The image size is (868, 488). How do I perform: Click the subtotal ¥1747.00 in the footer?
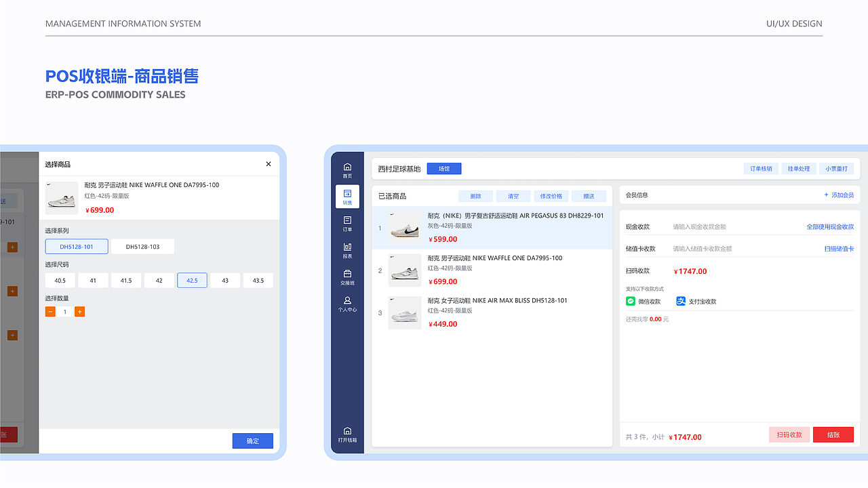tap(686, 437)
